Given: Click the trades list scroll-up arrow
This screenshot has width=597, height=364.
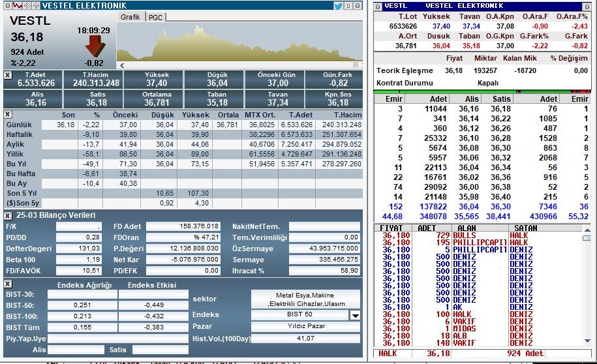Looking at the screenshot, I should [587, 230].
